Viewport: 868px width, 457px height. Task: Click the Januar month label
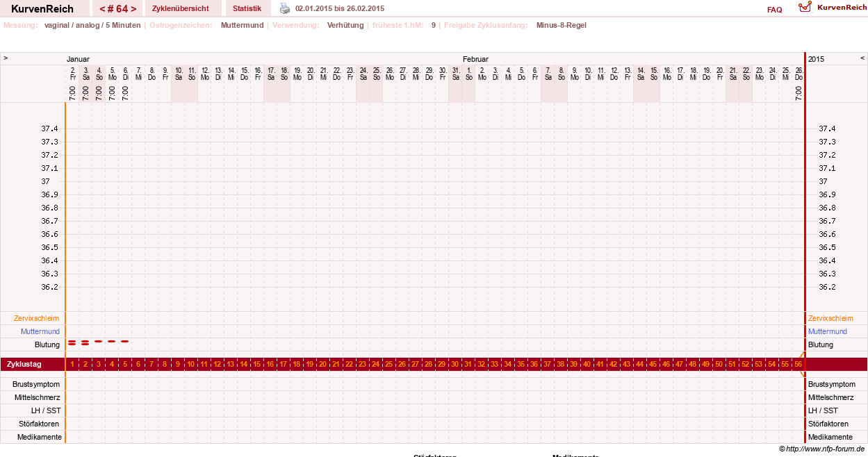78,59
